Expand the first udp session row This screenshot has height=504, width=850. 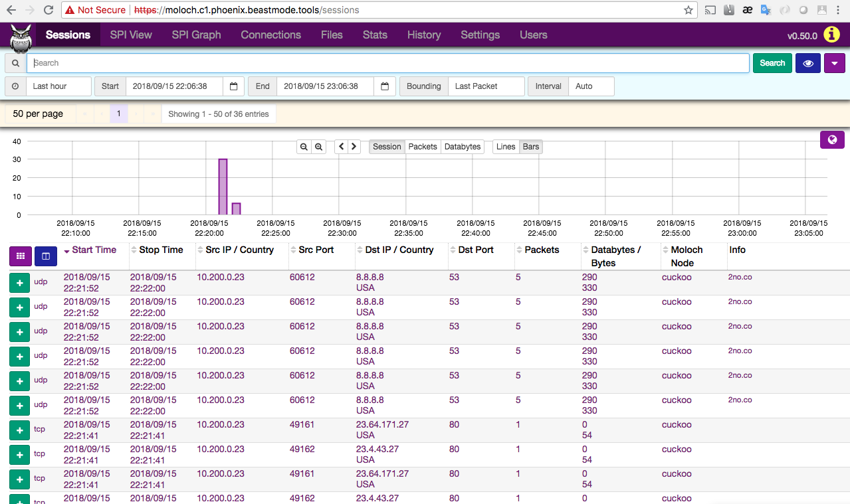coord(20,283)
